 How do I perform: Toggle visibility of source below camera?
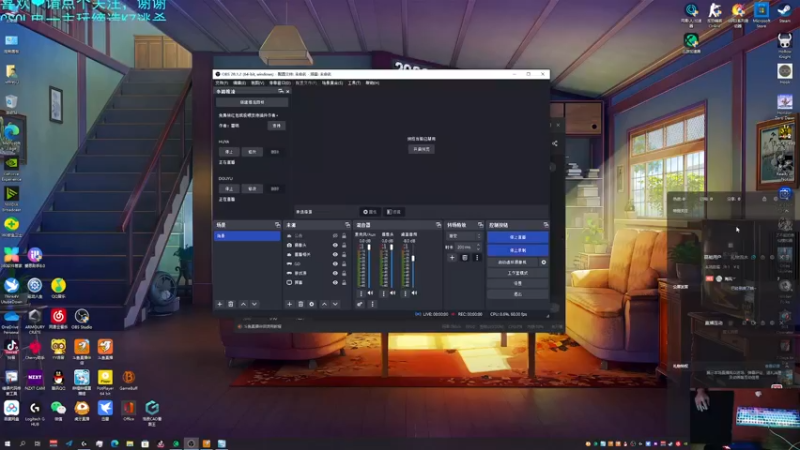coord(335,255)
